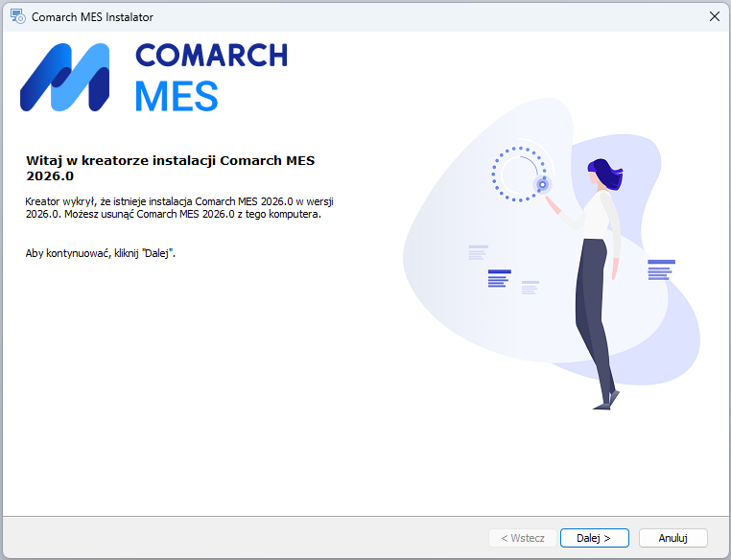
Task: Click the blue MES logo text
Action: [x=177, y=96]
